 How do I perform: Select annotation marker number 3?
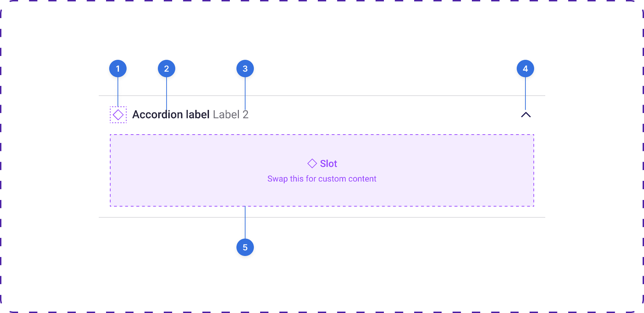(245, 69)
